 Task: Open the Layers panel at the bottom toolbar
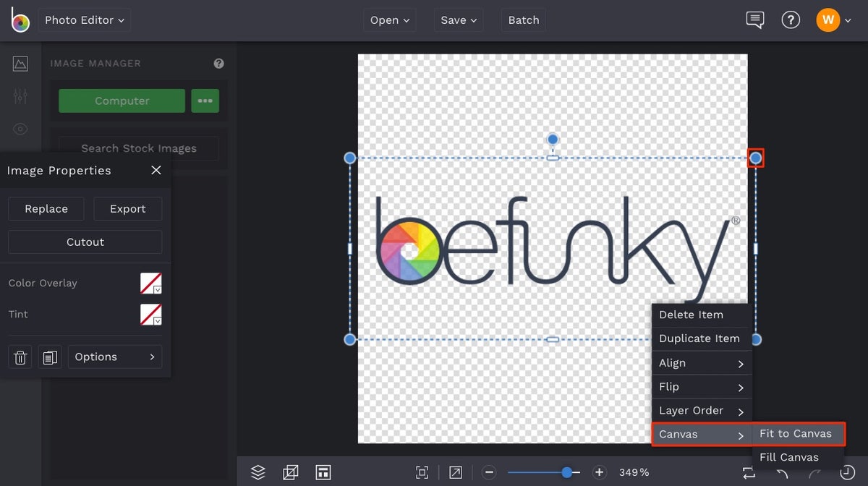258,472
